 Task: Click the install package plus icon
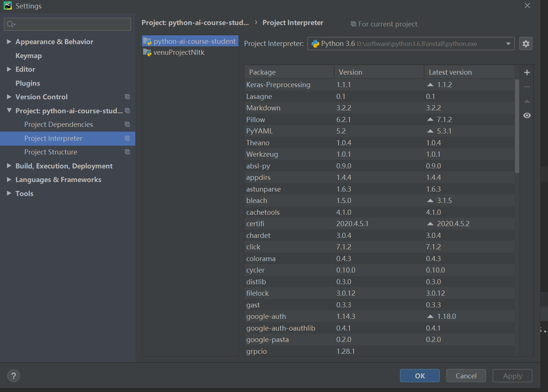[x=527, y=72]
